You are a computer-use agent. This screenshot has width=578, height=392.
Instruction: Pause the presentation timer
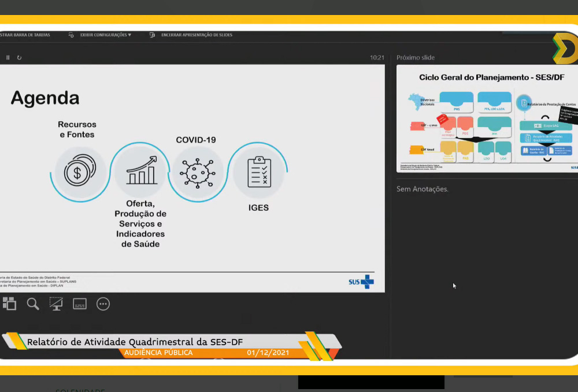coord(8,58)
